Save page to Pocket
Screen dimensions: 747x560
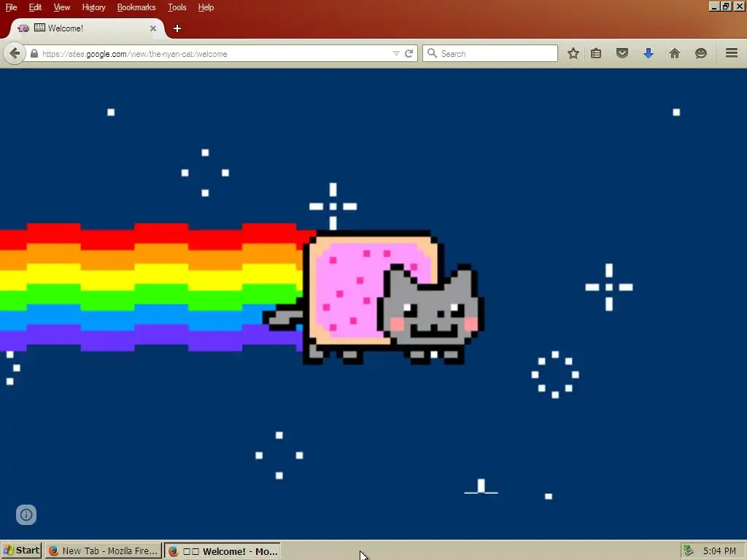pyautogui.click(x=622, y=52)
